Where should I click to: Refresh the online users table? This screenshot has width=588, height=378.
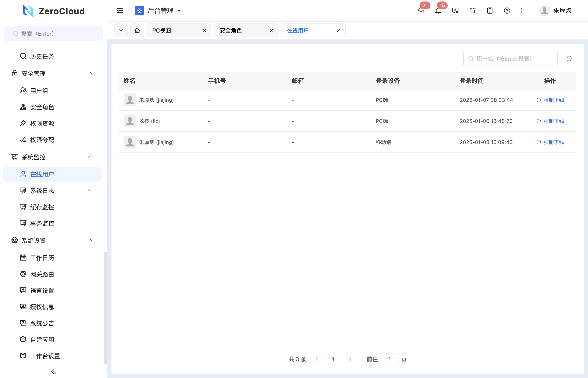pos(569,59)
